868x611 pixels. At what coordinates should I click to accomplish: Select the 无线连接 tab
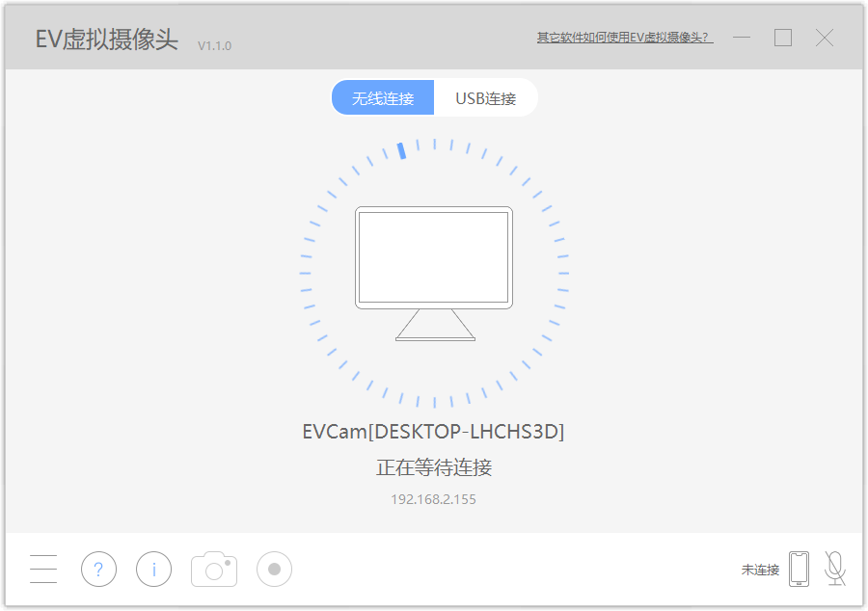click(x=383, y=97)
